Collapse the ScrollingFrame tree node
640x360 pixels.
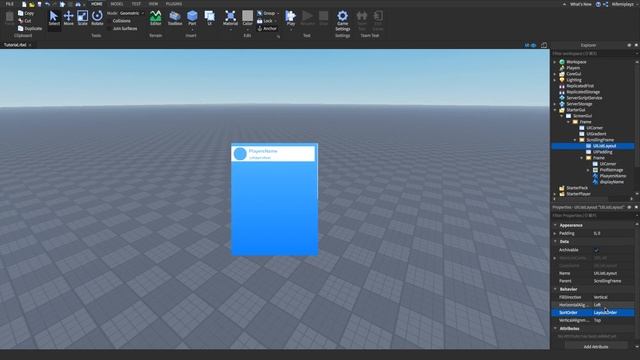(575, 140)
